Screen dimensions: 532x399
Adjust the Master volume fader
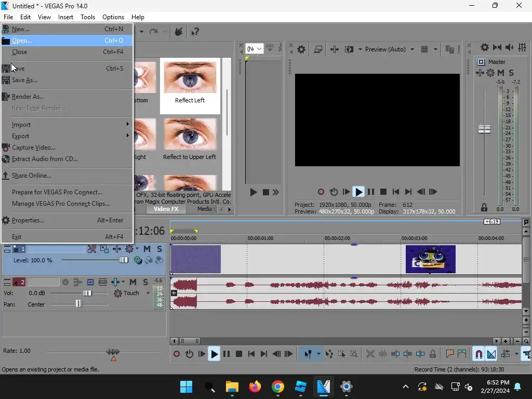click(484, 129)
